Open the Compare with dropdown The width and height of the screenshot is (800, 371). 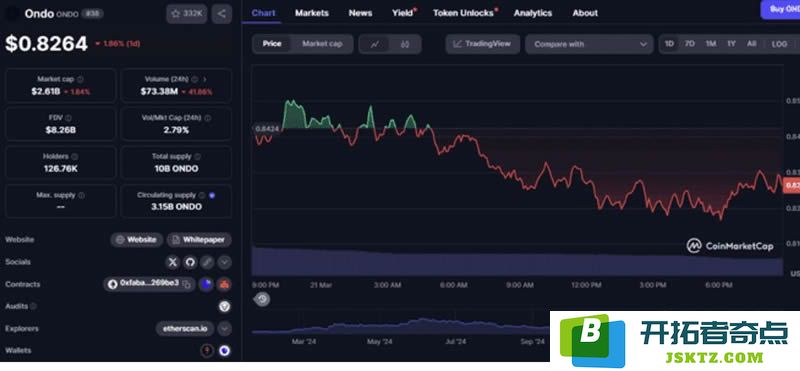coord(589,44)
